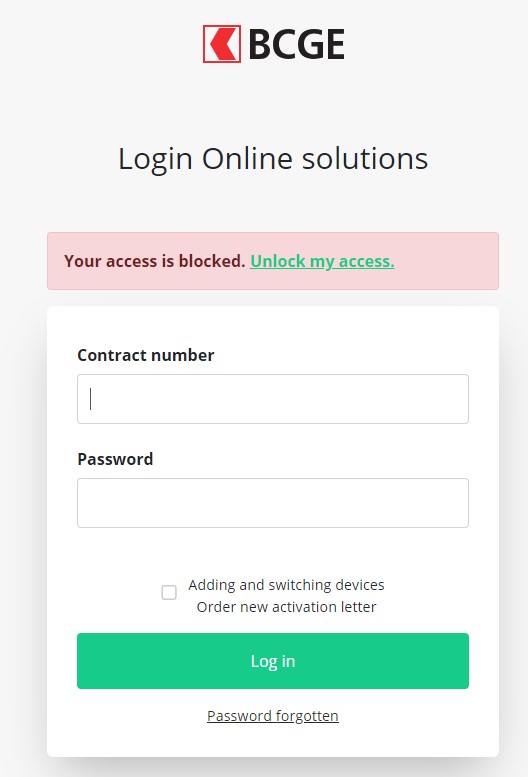Click the 'Password' field label
This screenshot has width=528, height=777.
click(x=115, y=459)
